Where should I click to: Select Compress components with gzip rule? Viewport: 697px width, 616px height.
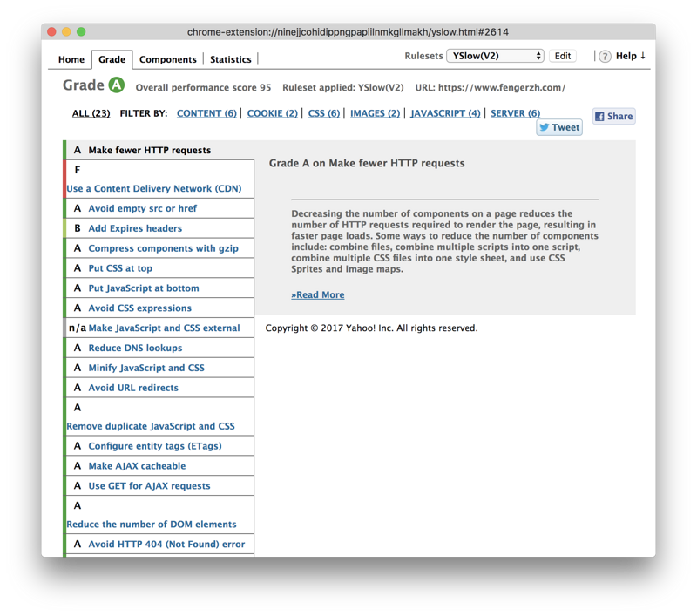[159, 248]
